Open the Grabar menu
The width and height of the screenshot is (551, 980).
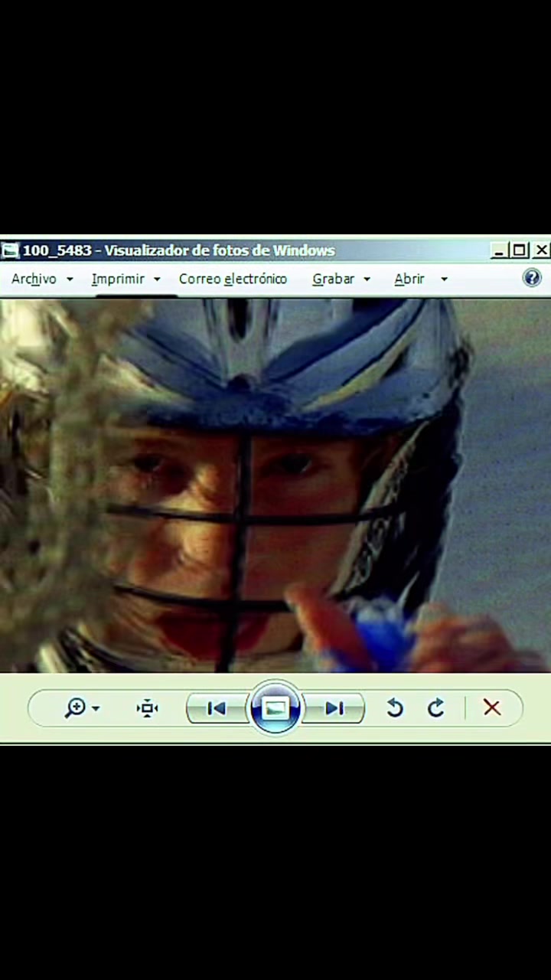(333, 279)
